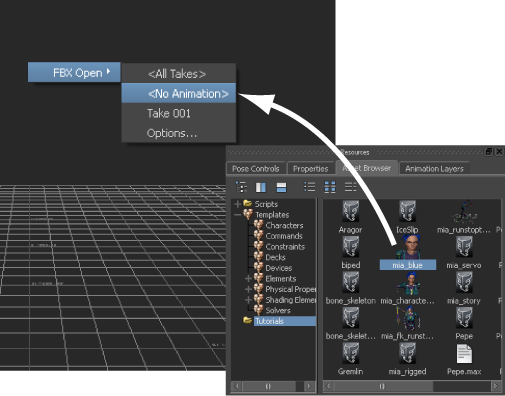Viewport: 505px width, 396px height.
Task: Select the Aragor asset icon
Action: (x=351, y=211)
